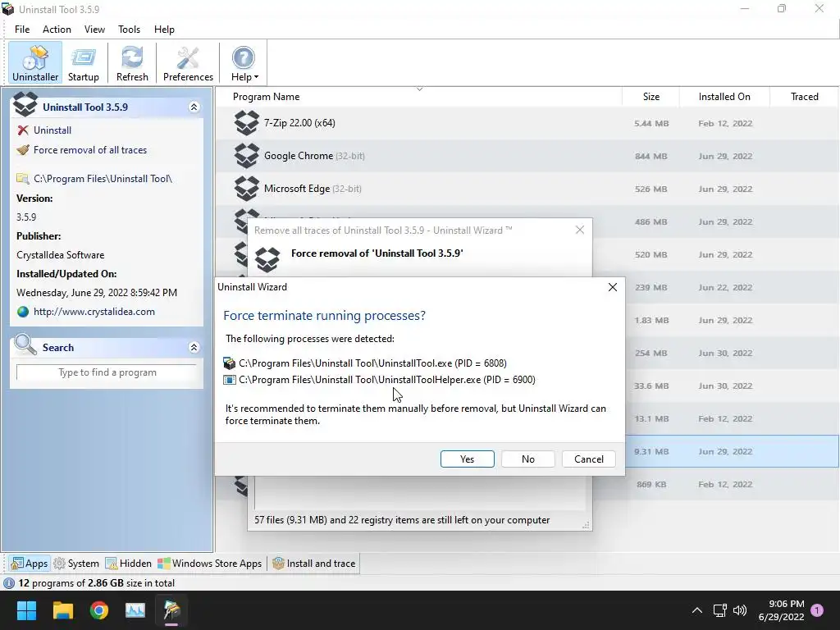Screen dimensions: 840x630
Task: Open the View menu
Action: tap(94, 30)
